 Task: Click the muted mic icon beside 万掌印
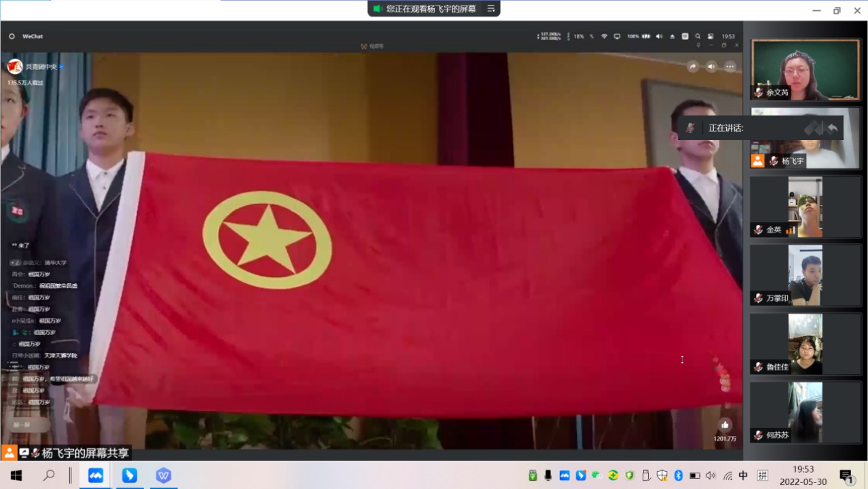coord(759,298)
